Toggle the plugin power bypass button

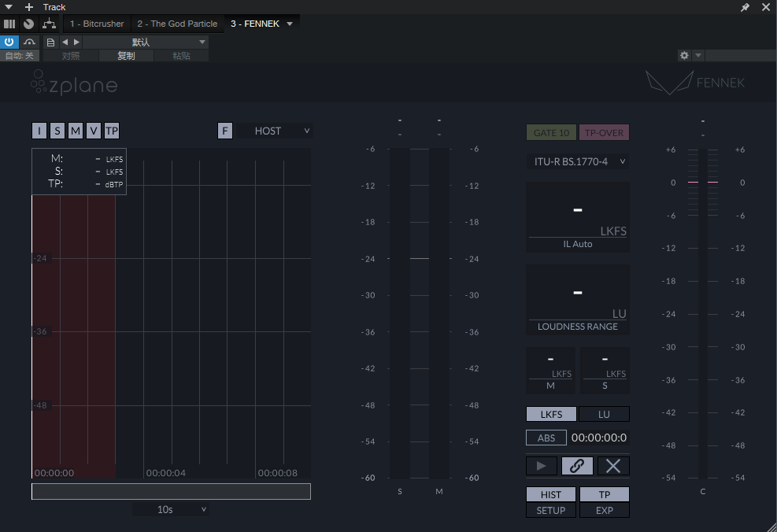(x=9, y=42)
